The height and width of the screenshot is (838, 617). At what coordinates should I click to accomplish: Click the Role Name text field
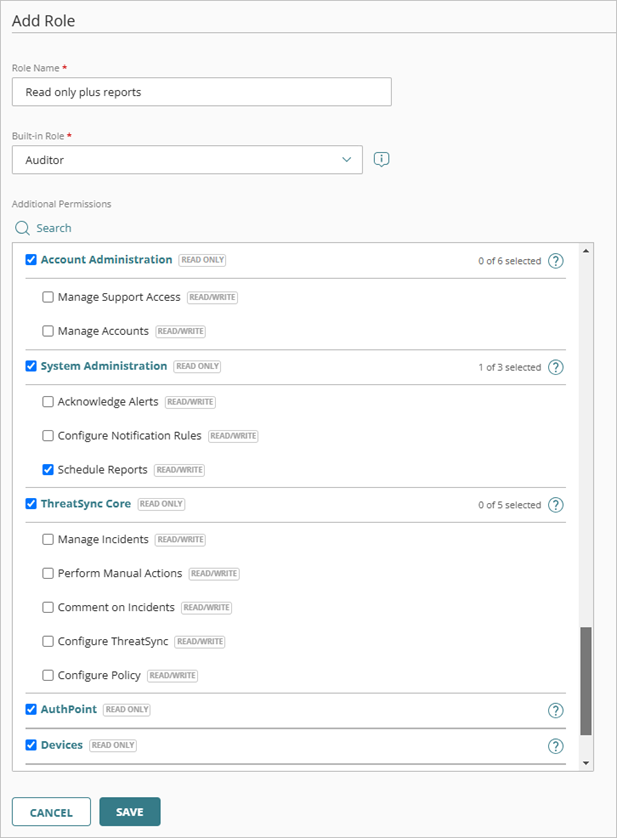click(201, 92)
